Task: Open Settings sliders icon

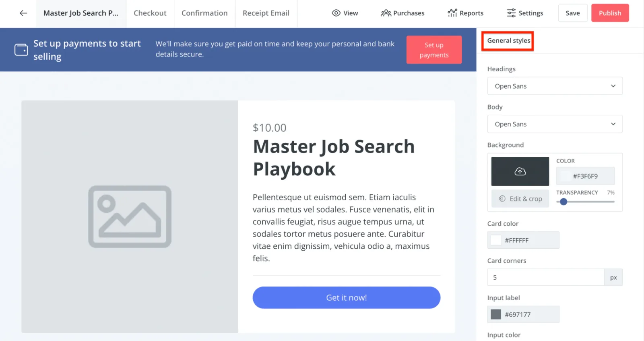Action: pyautogui.click(x=511, y=13)
